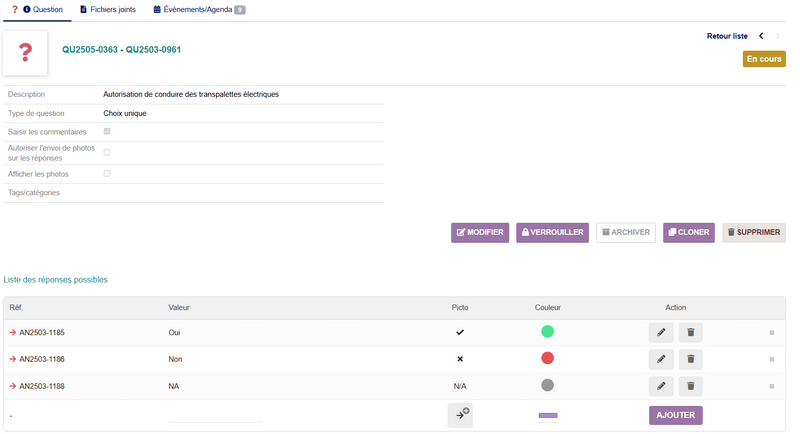Toggle the Afficher les photos checkbox
The width and height of the screenshot is (800, 434).
107,173
